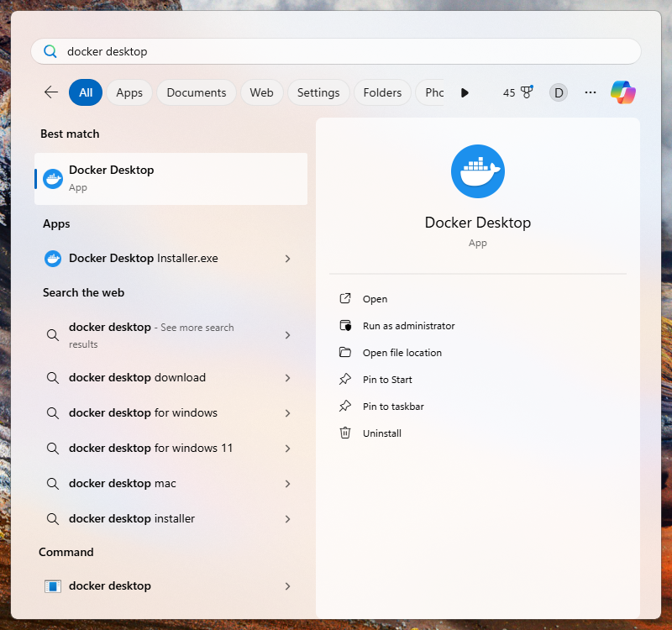Screen dimensions: 672x630
Task: Click search icon beside docker desktop mac
Action: click(53, 484)
